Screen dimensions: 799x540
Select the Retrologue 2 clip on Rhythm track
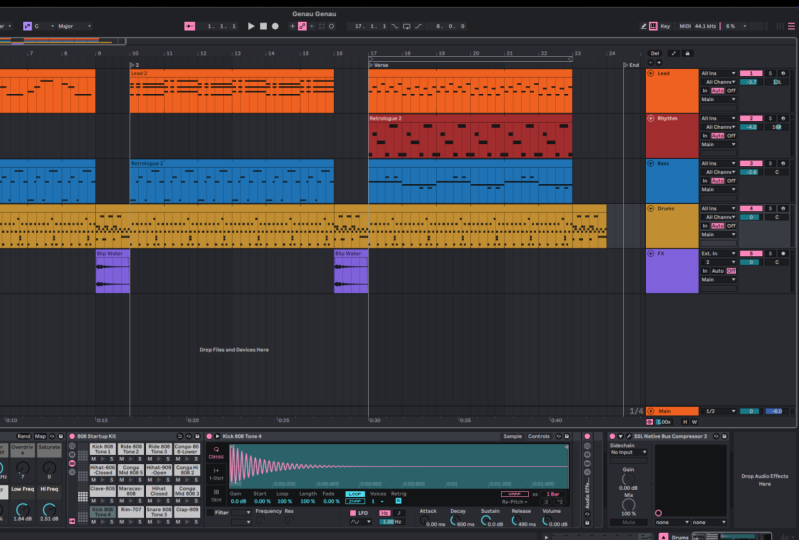470,136
